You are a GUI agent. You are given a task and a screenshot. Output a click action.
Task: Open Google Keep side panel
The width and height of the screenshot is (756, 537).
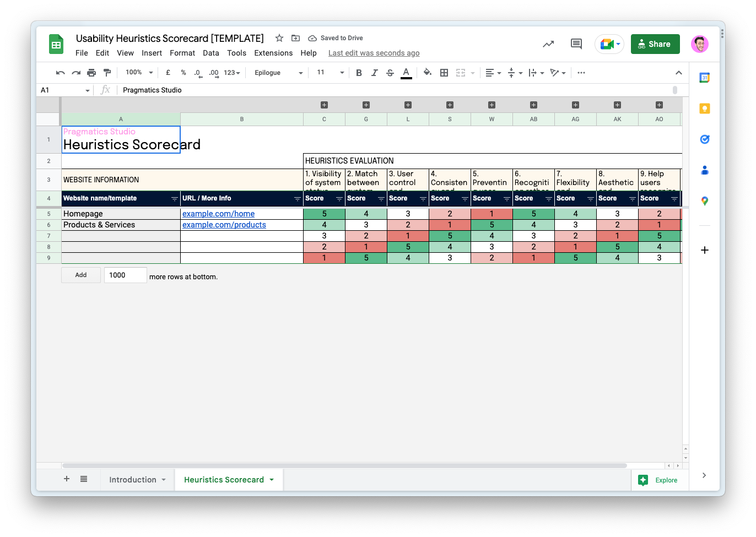(704, 109)
